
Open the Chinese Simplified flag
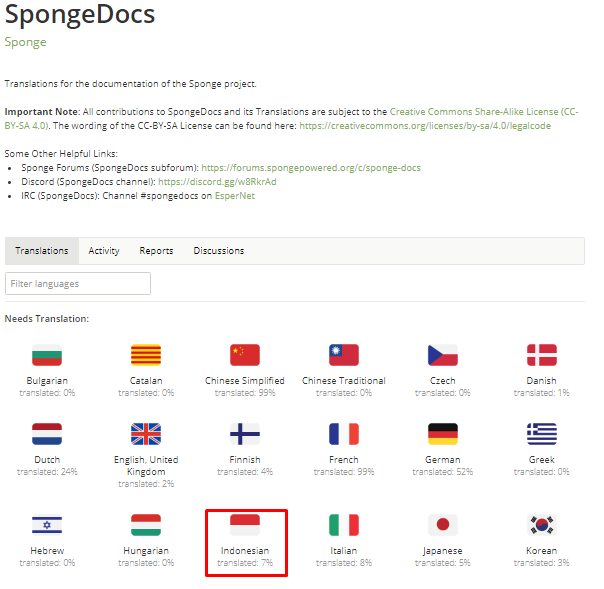(x=245, y=355)
